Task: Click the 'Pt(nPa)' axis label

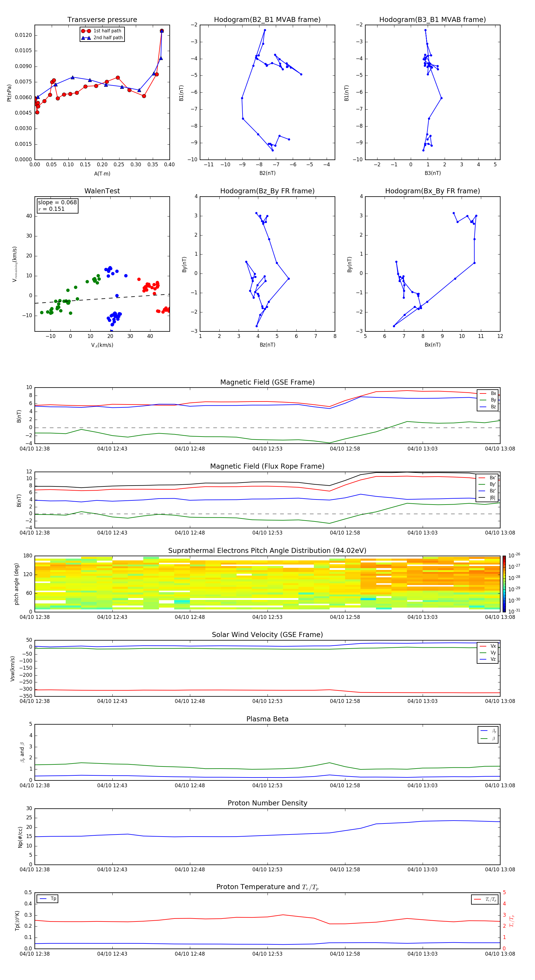Action: [x=9, y=93]
